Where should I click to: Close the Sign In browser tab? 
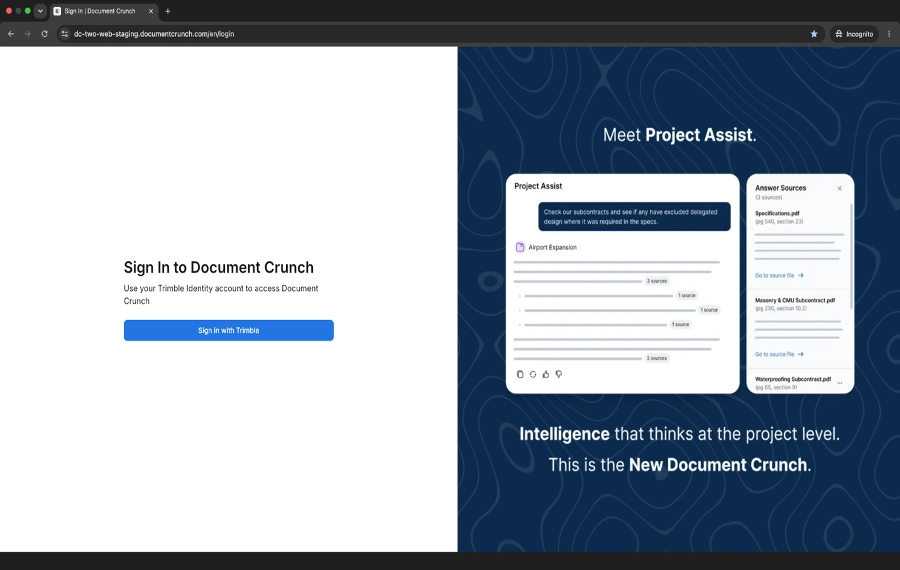(151, 11)
